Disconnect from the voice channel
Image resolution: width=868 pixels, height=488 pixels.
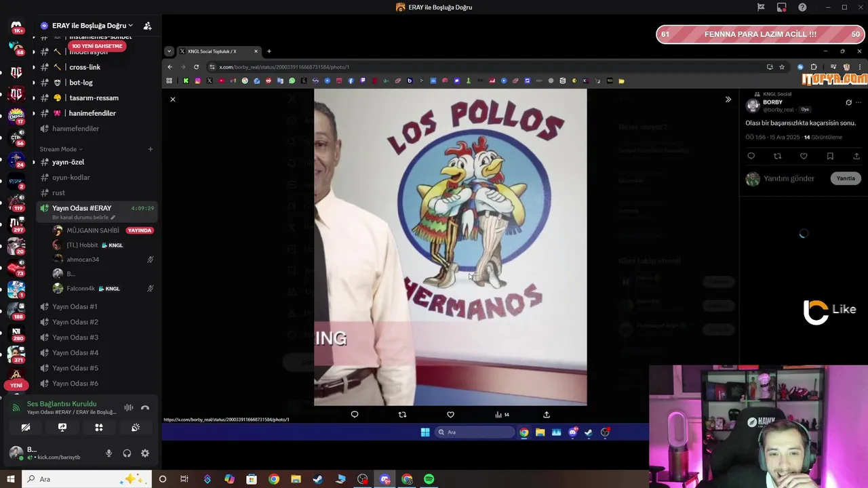coord(144,408)
